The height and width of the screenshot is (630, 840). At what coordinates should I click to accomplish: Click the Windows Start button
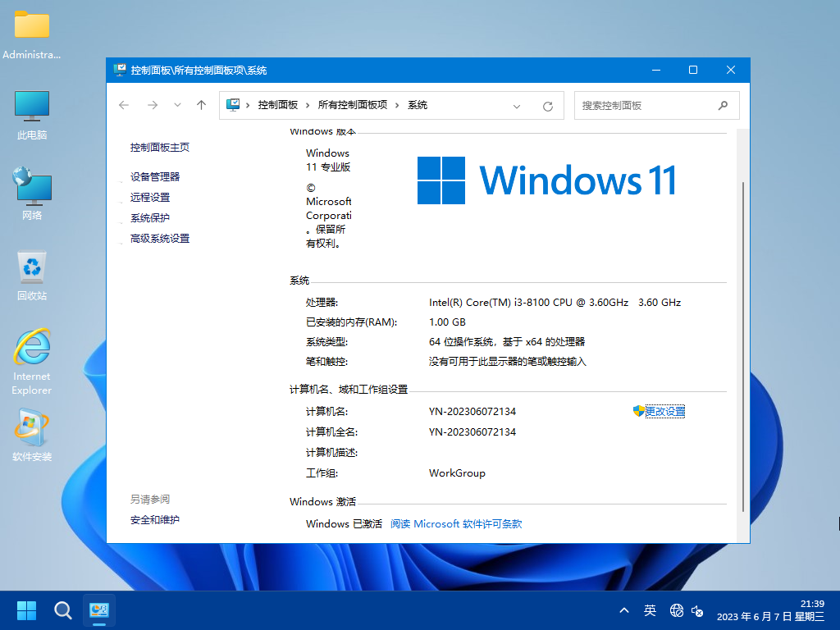(26, 610)
